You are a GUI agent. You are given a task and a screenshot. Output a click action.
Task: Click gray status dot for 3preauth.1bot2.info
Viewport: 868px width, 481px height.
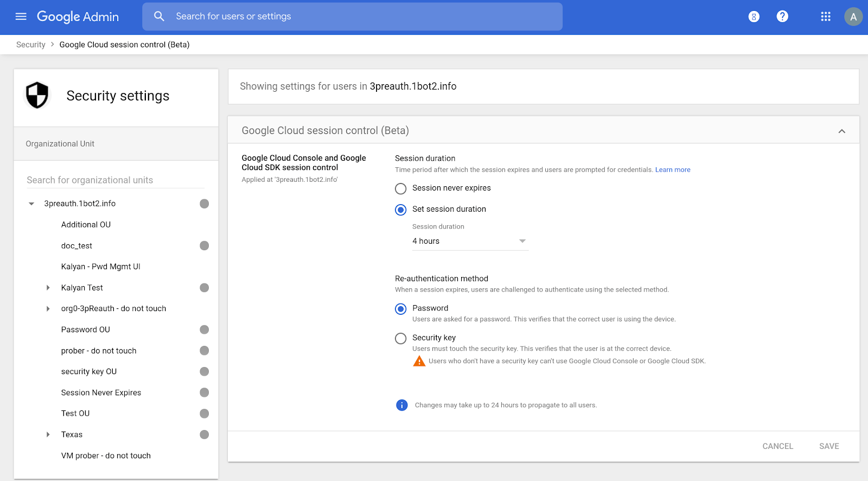click(205, 204)
